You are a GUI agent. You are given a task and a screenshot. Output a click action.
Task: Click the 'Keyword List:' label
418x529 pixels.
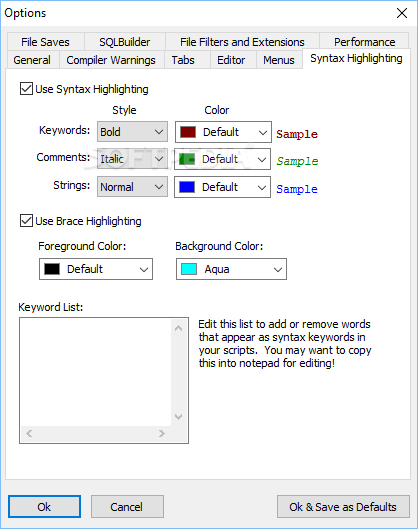coord(51,307)
